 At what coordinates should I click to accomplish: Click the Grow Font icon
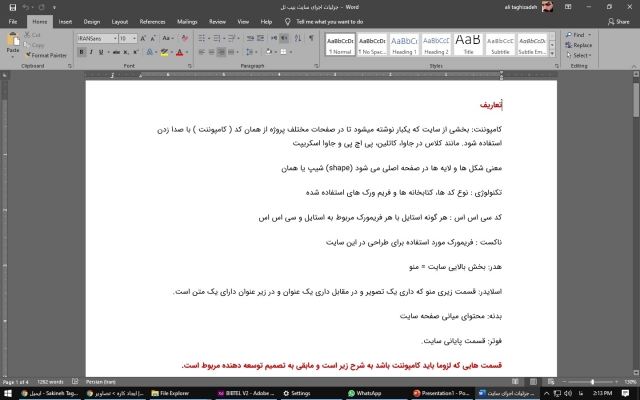pos(143,38)
